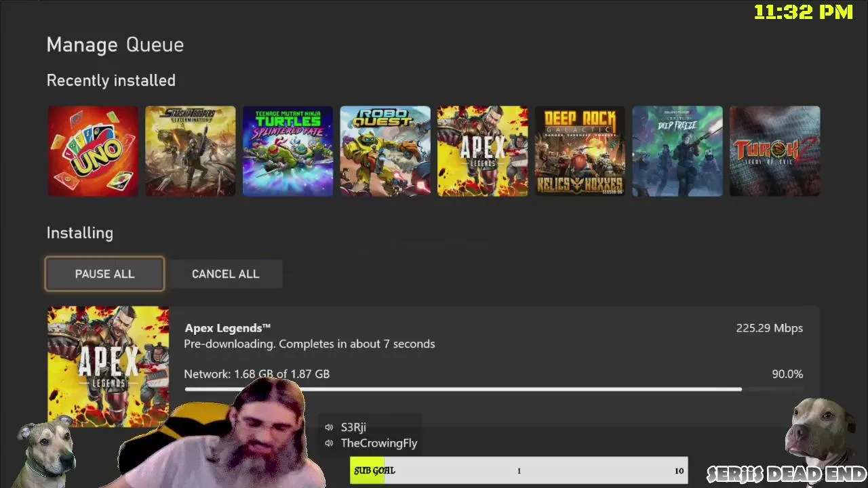Click 'Pre-downloading. Completes in about 7 seconds'
The height and width of the screenshot is (488, 868).
(309, 344)
